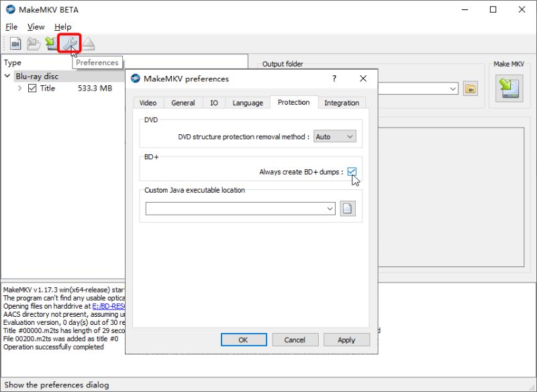Click Apply in preferences dialog
The height and width of the screenshot is (392, 537).
click(x=346, y=340)
